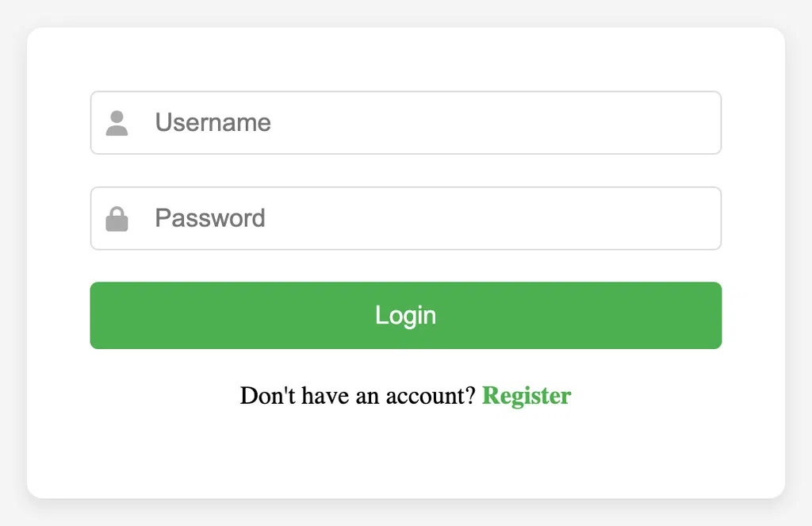Click empty area inside the Password field

[x=492, y=218]
